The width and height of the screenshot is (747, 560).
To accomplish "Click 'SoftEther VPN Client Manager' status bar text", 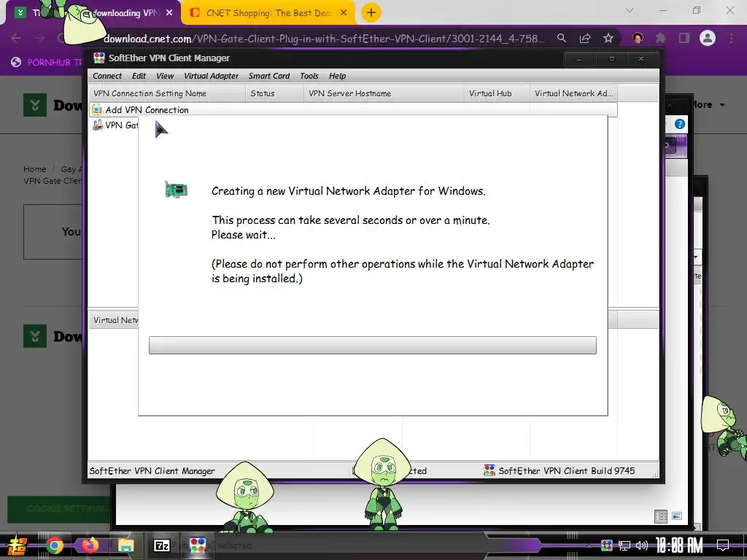I will pyautogui.click(x=152, y=471).
